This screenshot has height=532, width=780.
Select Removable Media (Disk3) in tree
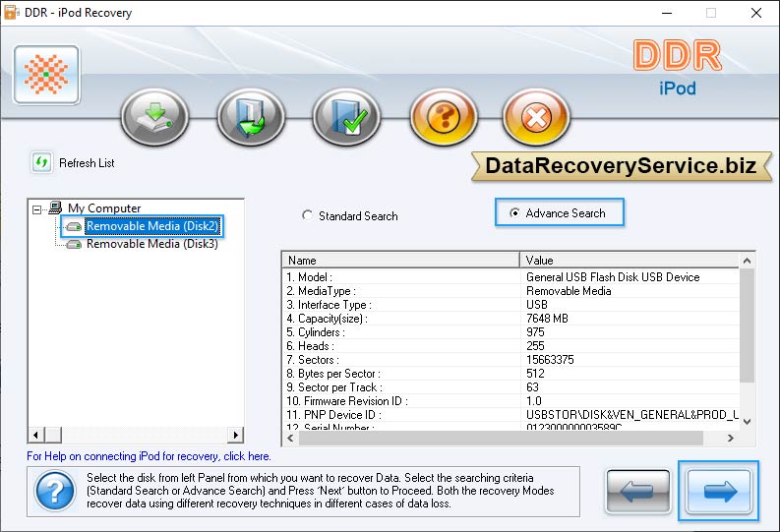152,244
